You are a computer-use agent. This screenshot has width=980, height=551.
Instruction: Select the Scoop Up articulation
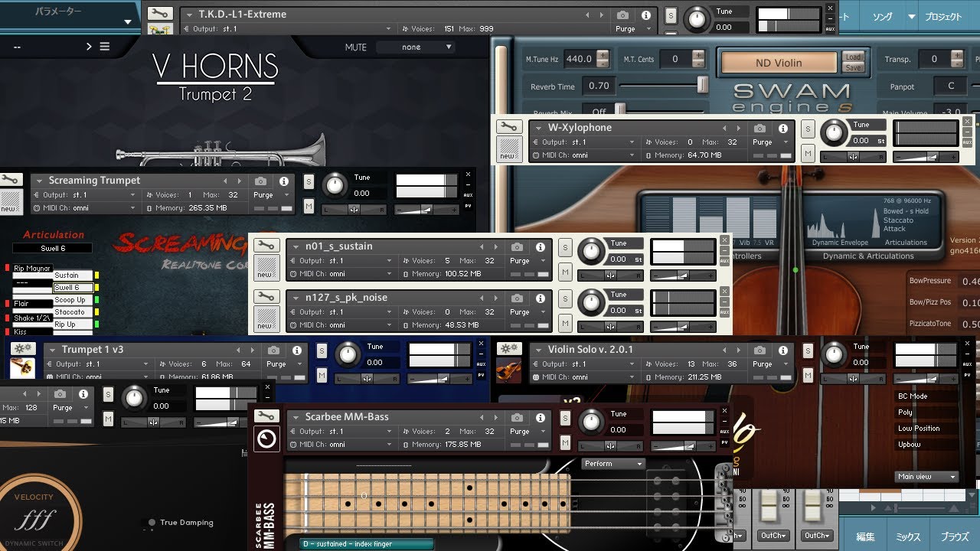click(72, 300)
